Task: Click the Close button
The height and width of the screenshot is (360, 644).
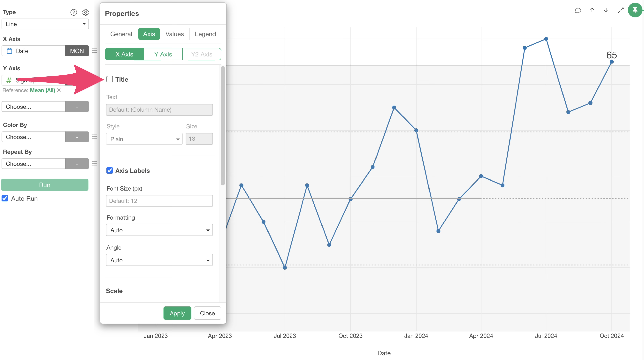Action: (x=207, y=313)
